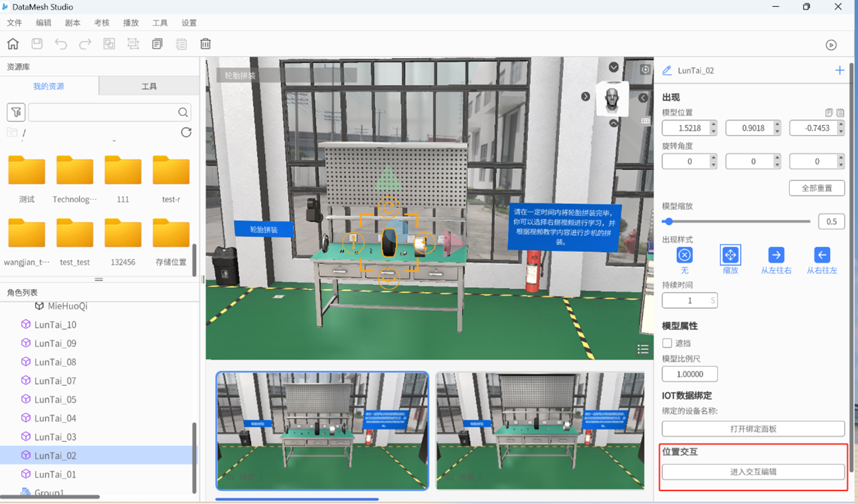Click the pencil rename icon beside LunTai_02
Screen dimensions: 858x504
667,70
